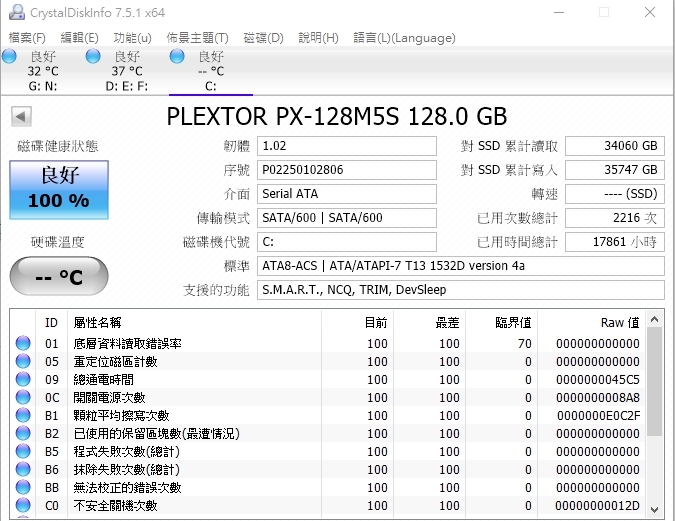Click the power on count 2216 次

[615, 218]
